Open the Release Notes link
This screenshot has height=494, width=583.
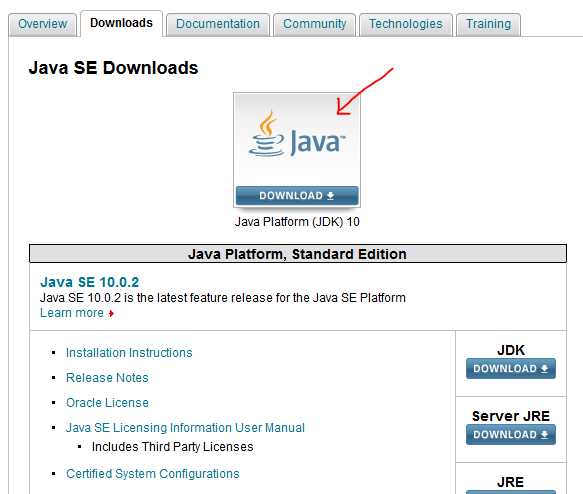pyautogui.click(x=107, y=378)
